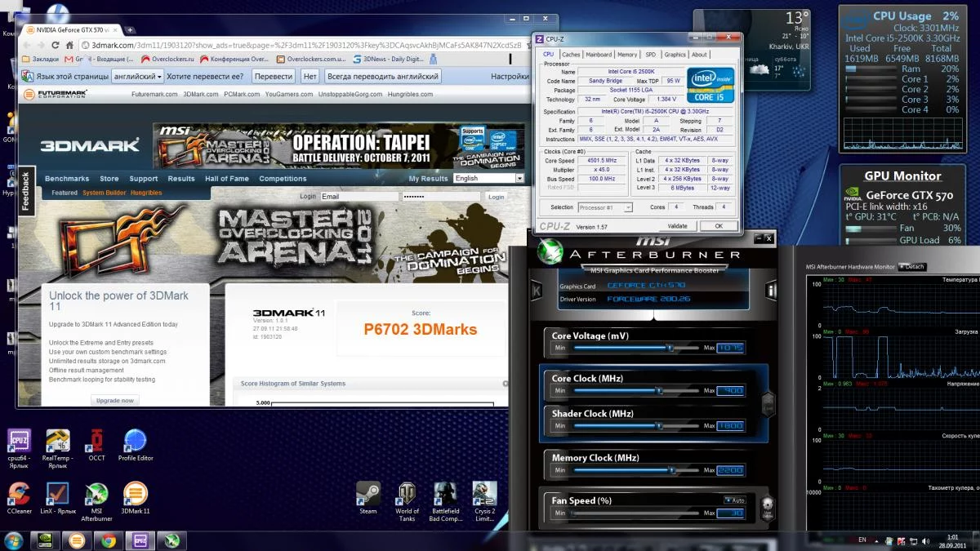Screen dimensions: 980x551
Task: Toggle the Auto fan speed button
Action: [734, 500]
